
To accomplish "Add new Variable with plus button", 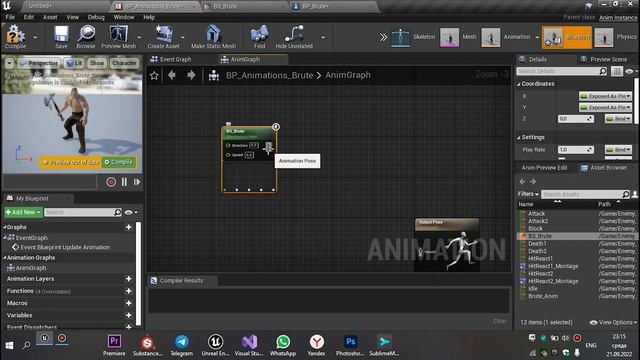I will coord(129,315).
